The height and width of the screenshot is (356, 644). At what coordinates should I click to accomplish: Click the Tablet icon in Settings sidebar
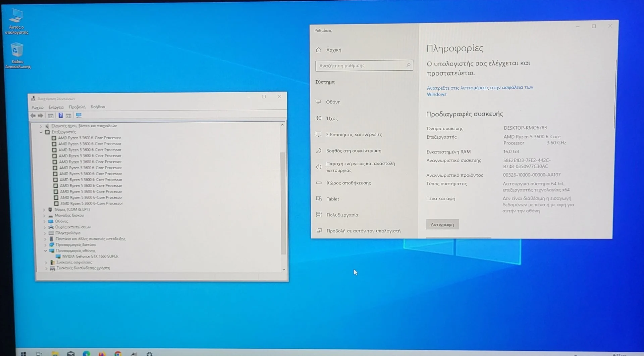point(319,199)
